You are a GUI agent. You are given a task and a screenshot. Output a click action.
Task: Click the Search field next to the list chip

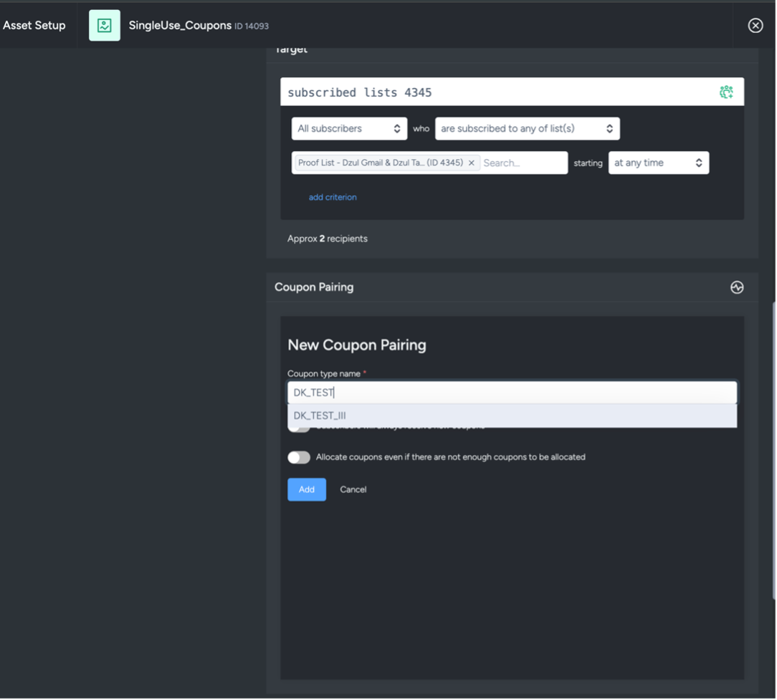[x=523, y=163]
